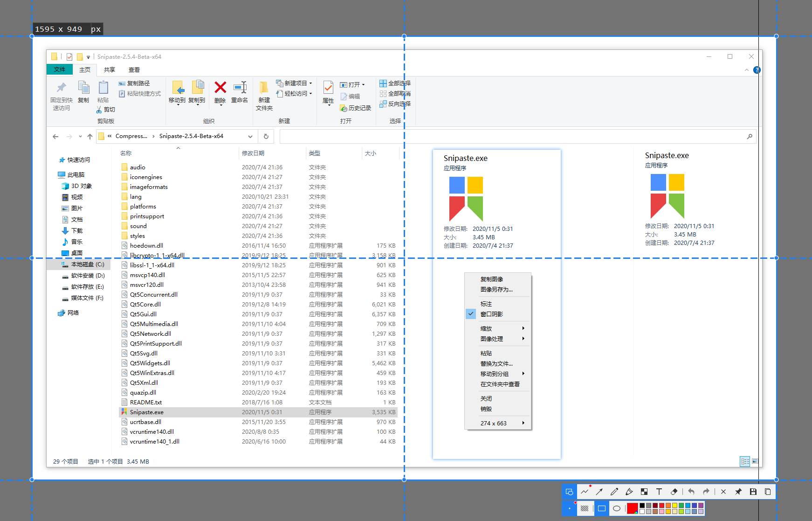The height and width of the screenshot is (521, 812).
Task: Select the polyline tool in Snipaste toolbar
Action: 585,492
